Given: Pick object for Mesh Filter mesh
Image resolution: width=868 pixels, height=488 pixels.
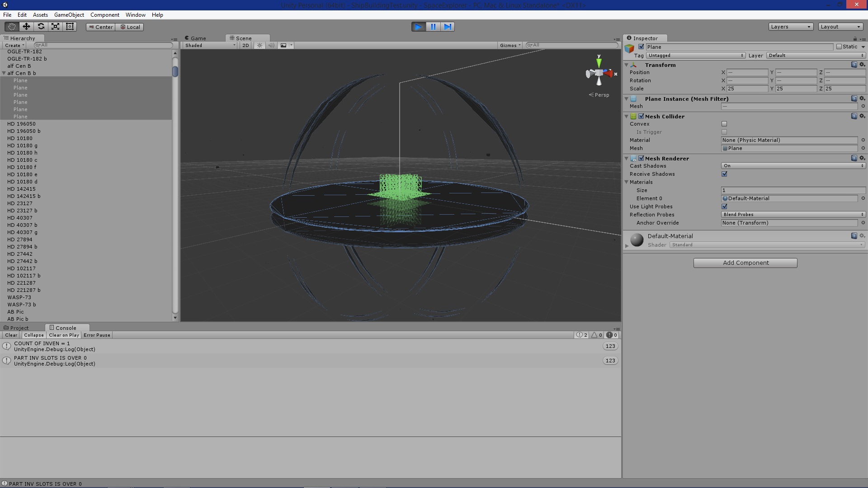Looking at the screenshot, I should click(863, 106).
